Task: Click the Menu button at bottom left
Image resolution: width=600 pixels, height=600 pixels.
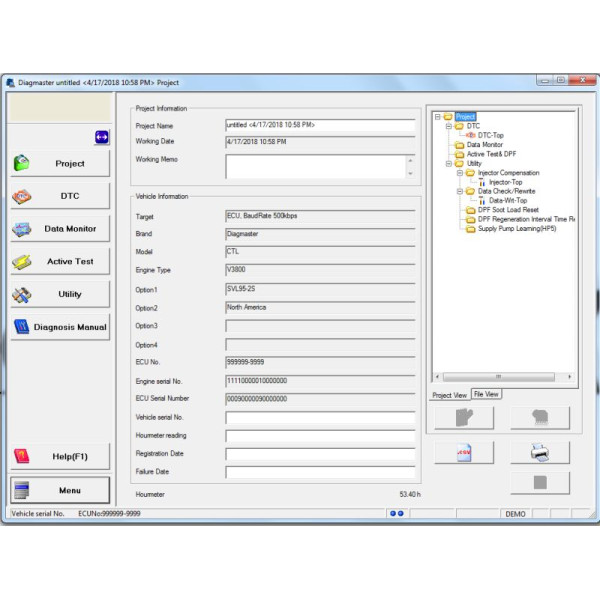Action: 59,490
